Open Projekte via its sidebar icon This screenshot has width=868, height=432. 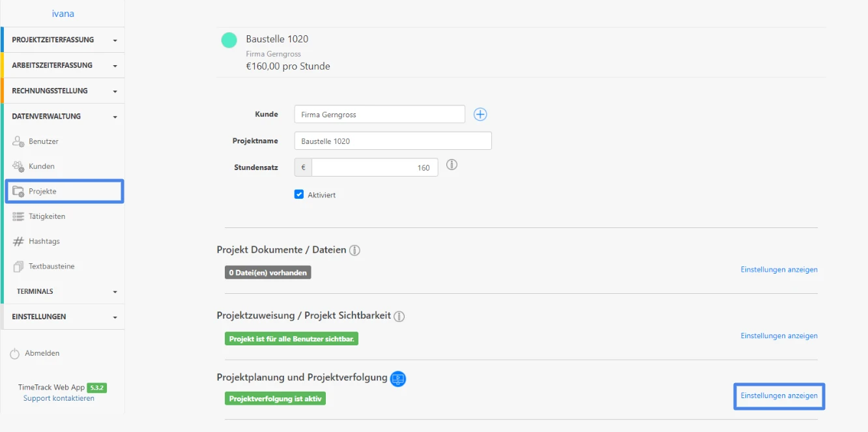18,191
